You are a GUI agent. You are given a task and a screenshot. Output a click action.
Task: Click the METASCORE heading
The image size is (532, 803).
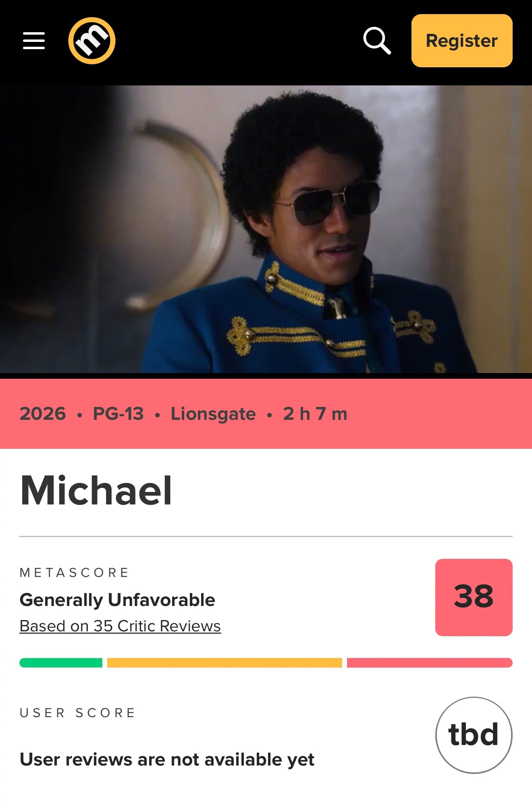74,573
